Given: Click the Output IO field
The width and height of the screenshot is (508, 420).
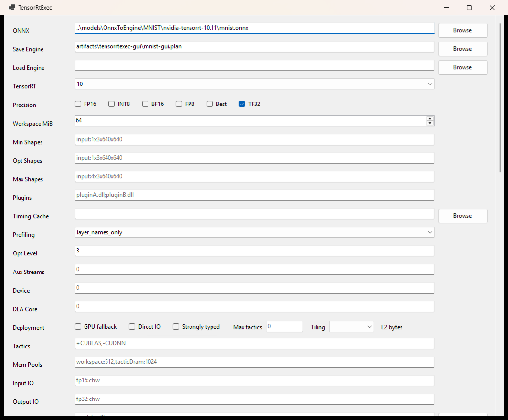Looking at the screenshot, I should coord(254,399).
